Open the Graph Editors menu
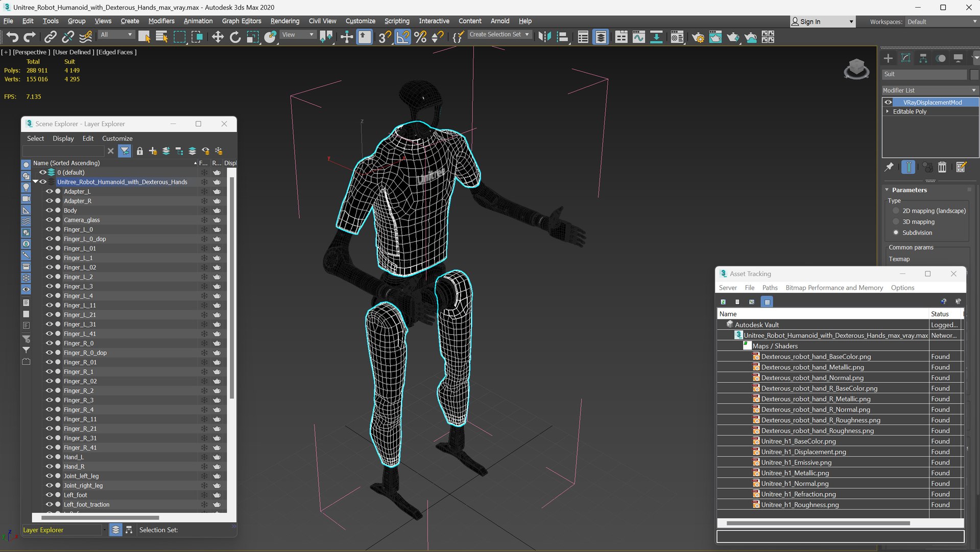 pos(241,21)
